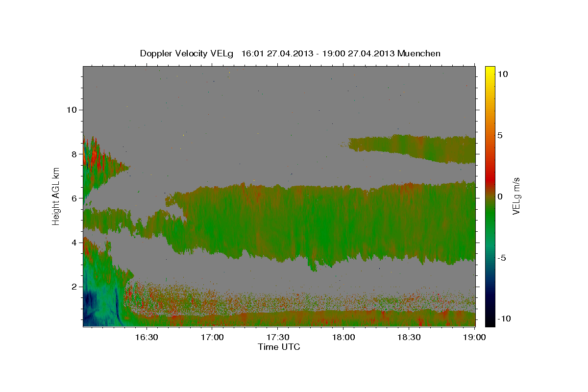Click the colorbar label '10'
Image resolution: width=588 pixels, height=392 pixels.
pos(503,74)
